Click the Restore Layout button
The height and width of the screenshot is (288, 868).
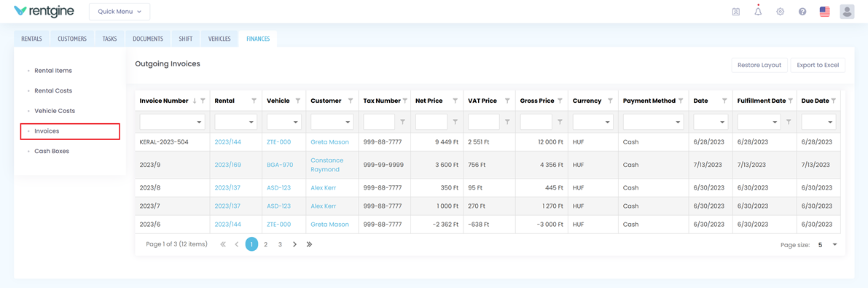coord(759,66)
